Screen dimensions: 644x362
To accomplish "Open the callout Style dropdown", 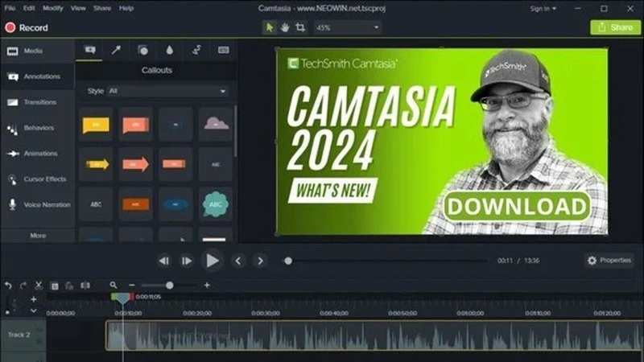I will pyautogui.click(x=167, y=92).
